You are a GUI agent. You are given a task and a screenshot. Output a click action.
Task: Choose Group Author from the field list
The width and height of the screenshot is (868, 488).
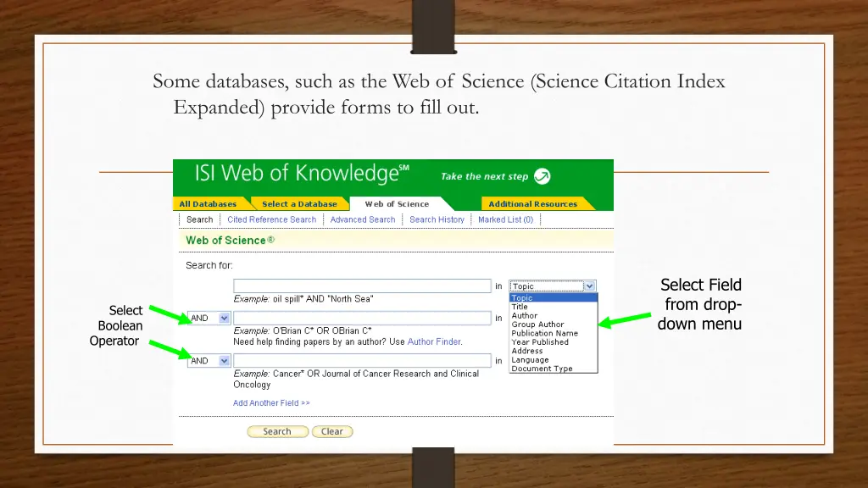(x=553, y=324)
